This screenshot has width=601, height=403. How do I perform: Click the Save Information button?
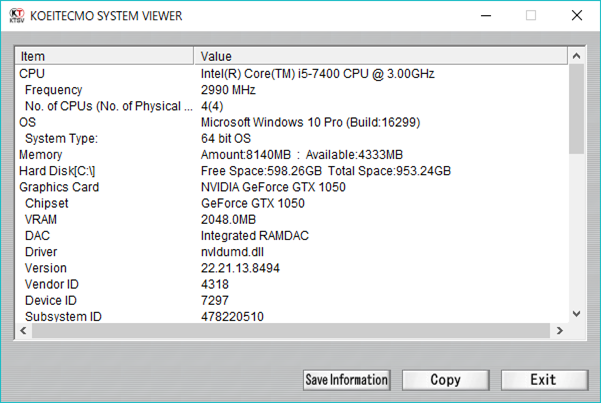tap(346, 380)
